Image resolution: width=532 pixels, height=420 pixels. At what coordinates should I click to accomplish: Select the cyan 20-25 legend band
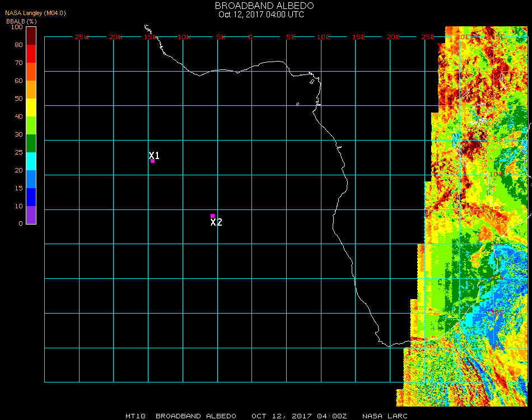point(31,161)
